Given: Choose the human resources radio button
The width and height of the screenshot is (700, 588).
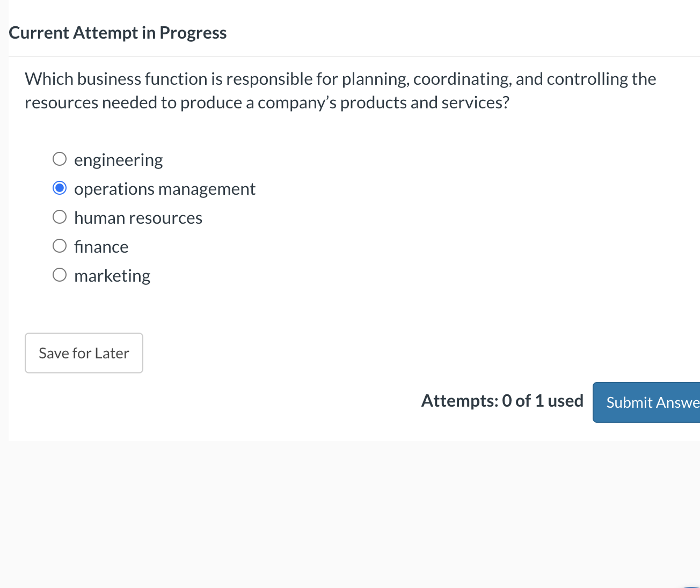Looking at the screenshot, I should [60, 217].
